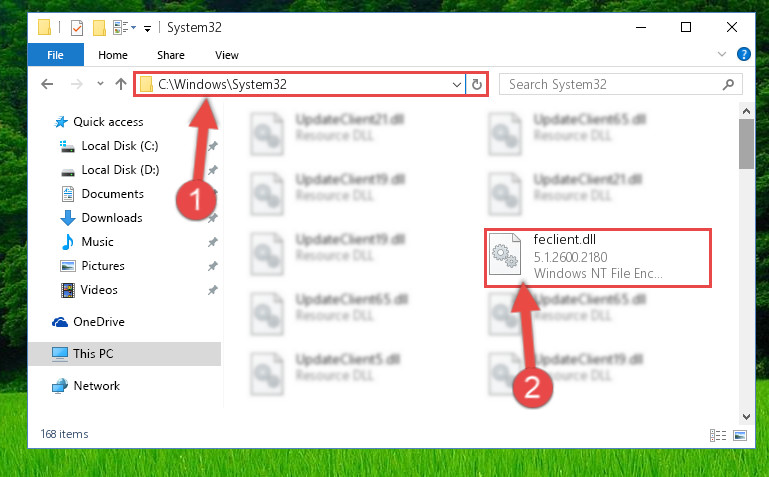The width and height of the screenshot is (769, 477).
Task: Select OneDrive in navigation pane
Action: click(x=99, y=322)
